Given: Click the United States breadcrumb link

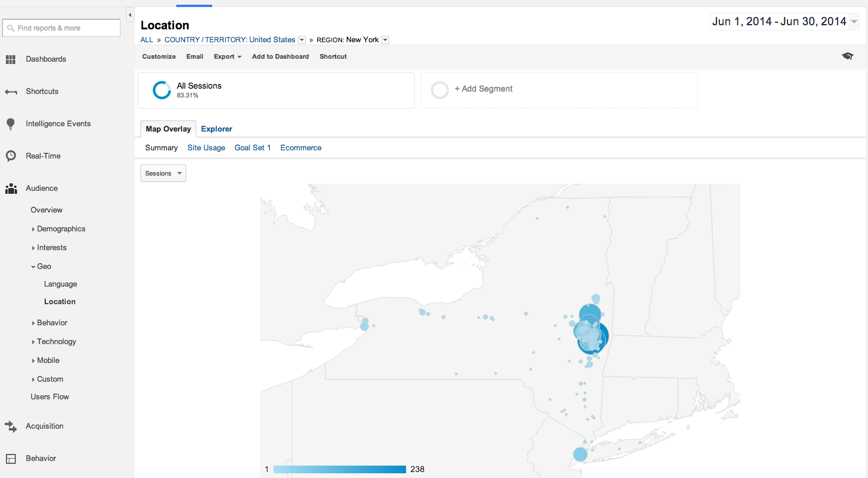Looking at the screenshot, I should click(272, 40).
